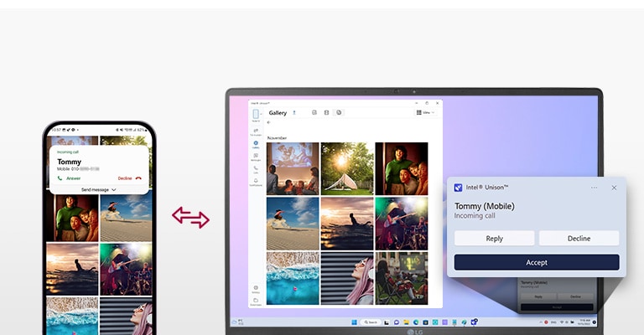Switch to the Albums tab in Gallery toolbar
Image resolution: width=644 pixels, height=335 pixels.
tap(326, 112)
